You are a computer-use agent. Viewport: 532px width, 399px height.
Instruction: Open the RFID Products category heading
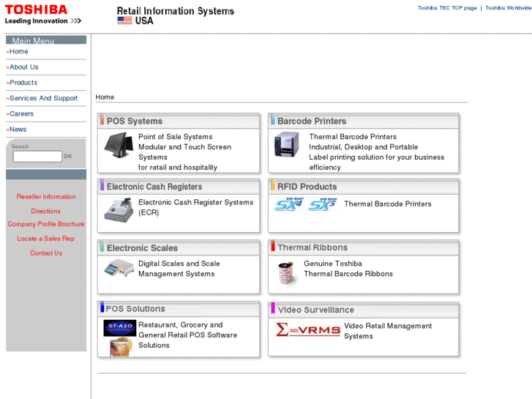(x=307, y=187)
